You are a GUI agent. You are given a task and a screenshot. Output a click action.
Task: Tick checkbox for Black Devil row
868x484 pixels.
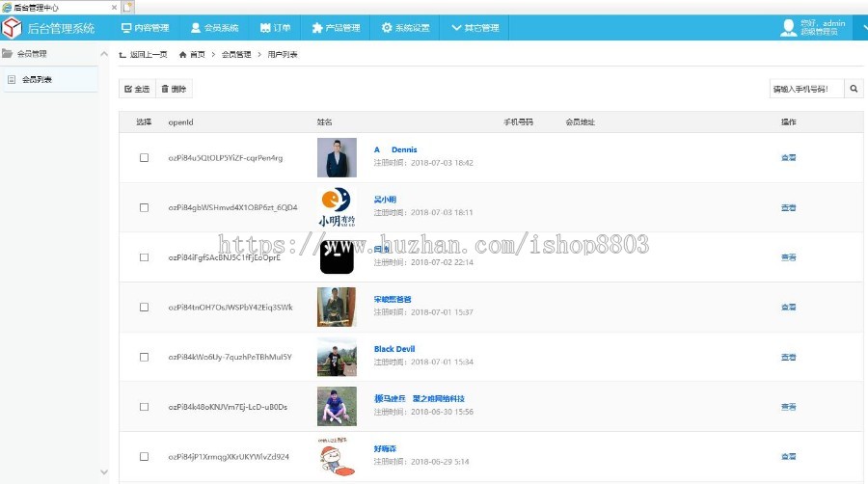[144, 357]
